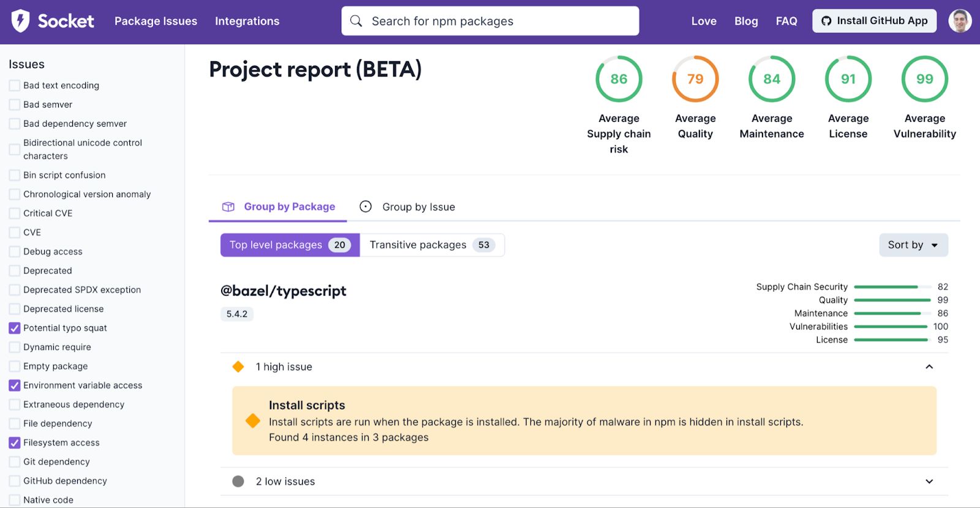Check the Bin script confusion filter

click(x=15, y=175)
